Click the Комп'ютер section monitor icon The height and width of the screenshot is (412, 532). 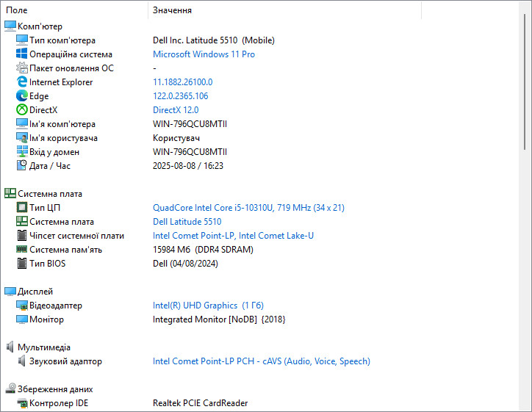(x=10, y=26)
